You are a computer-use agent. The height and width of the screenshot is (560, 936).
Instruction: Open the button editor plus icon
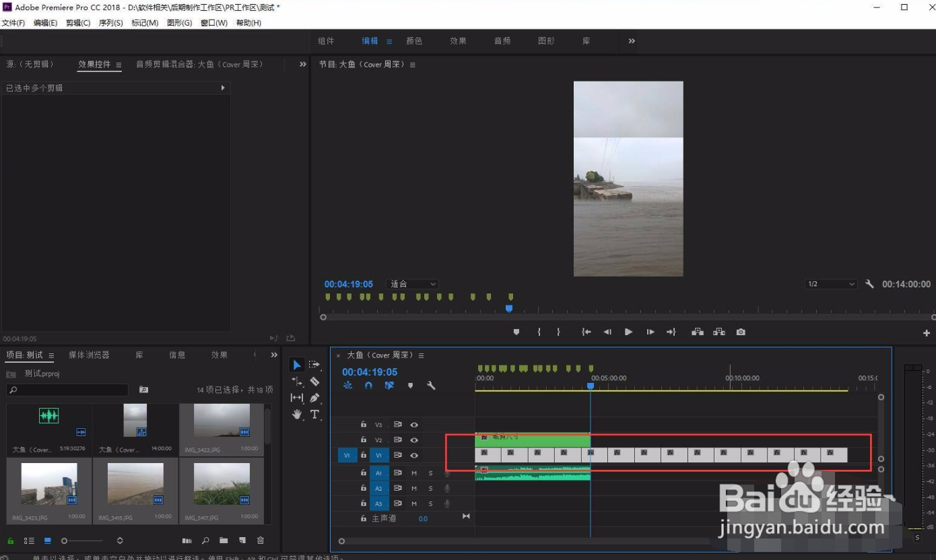927,333
